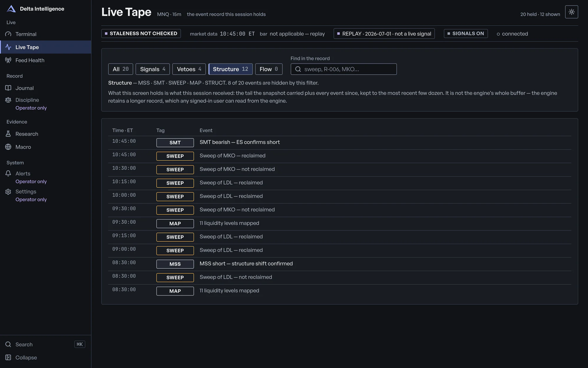
Task: Click the Event column header
Action: pyautogui.click(x=206, y=130)
